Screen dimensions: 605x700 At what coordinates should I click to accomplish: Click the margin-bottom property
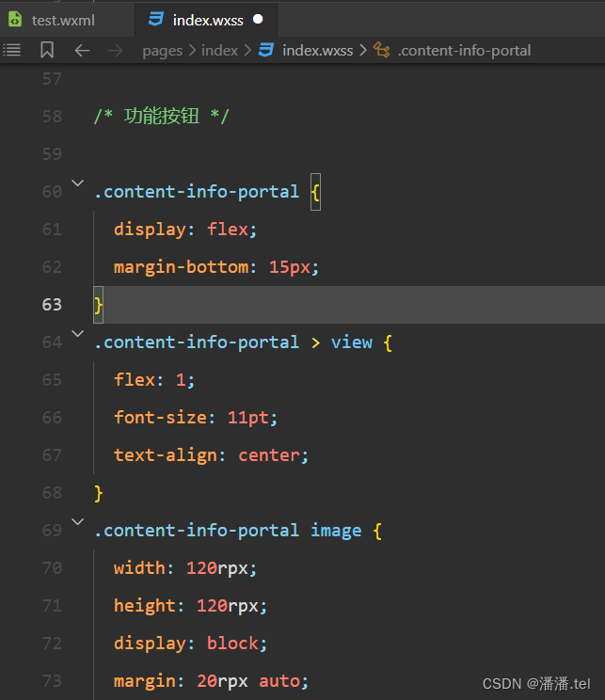click(181, 267)
